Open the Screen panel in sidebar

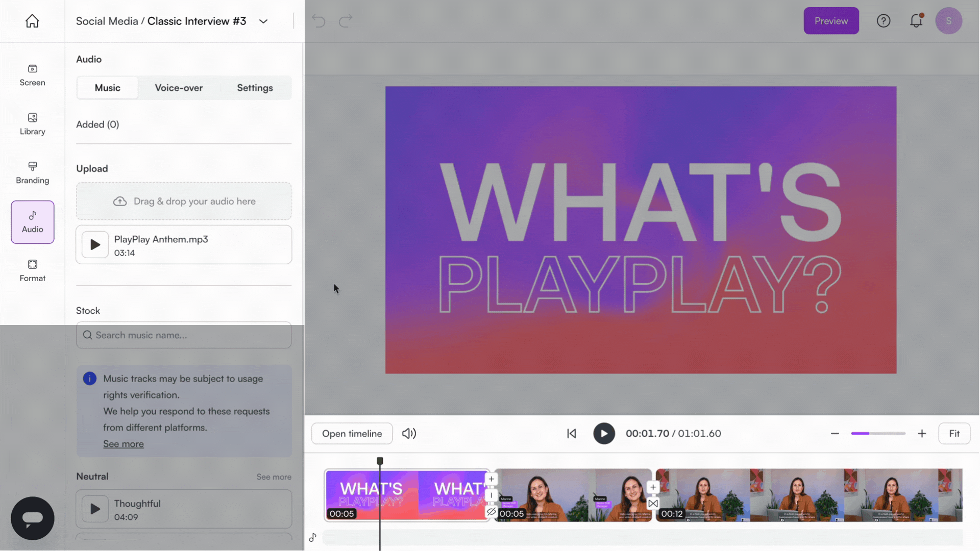point(32,75)
